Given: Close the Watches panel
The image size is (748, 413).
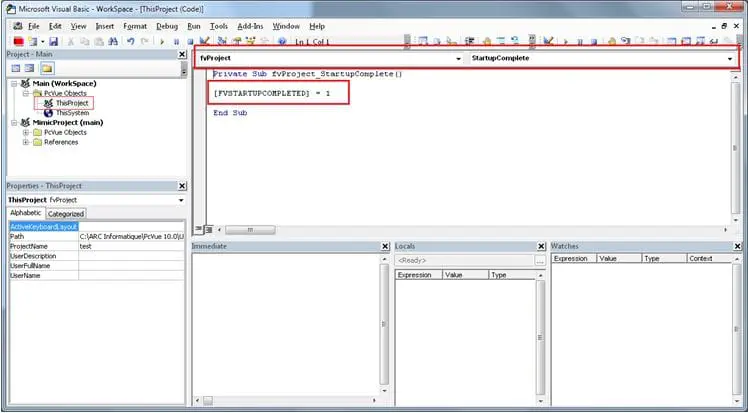Looking at the screenshot, I should click(737, 246).
